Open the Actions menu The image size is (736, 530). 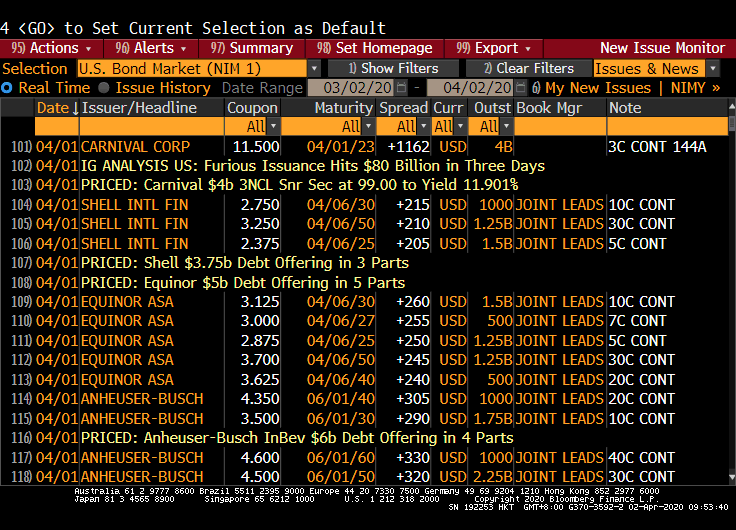pyautogui.click(x=51, y=48)
